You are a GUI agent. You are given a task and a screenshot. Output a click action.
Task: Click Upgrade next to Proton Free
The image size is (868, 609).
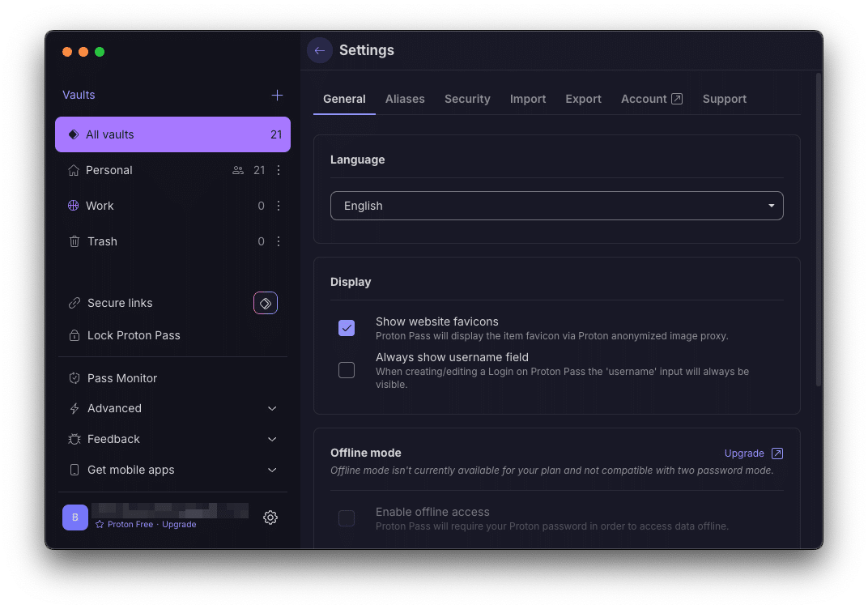point(179,524)
